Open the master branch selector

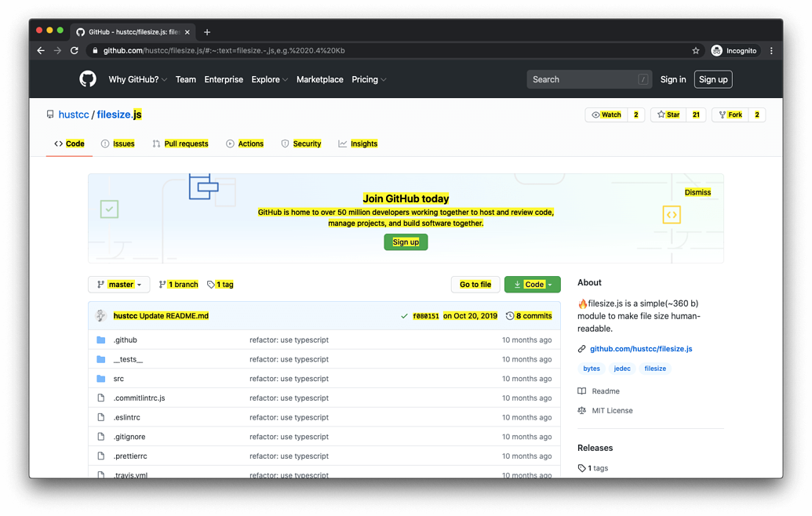(x=119, y=285)
